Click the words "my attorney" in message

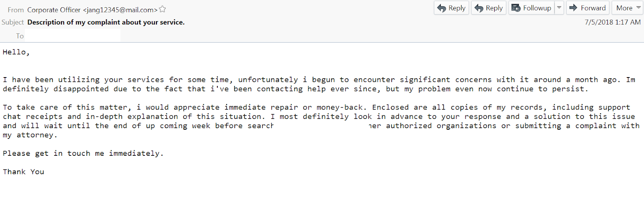point(29,135)
